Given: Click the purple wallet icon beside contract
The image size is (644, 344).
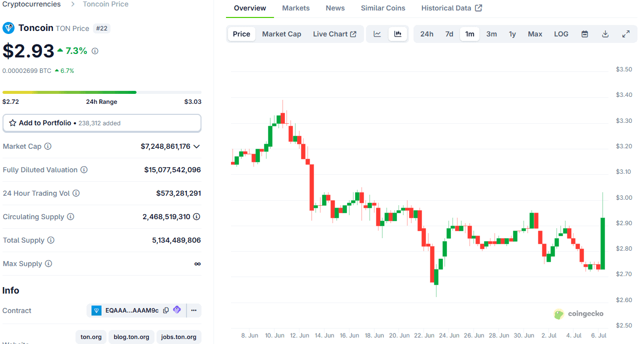Looking at the screenshot, I should tap(177, 310).
